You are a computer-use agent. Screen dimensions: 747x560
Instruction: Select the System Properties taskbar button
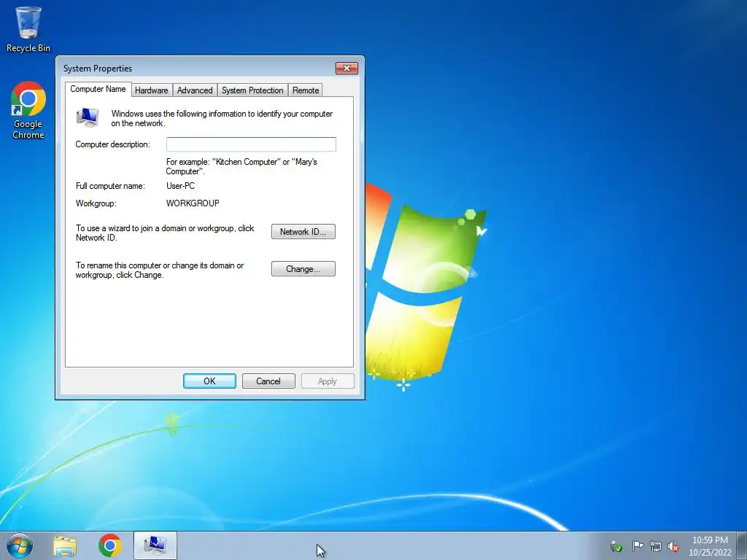155,545
